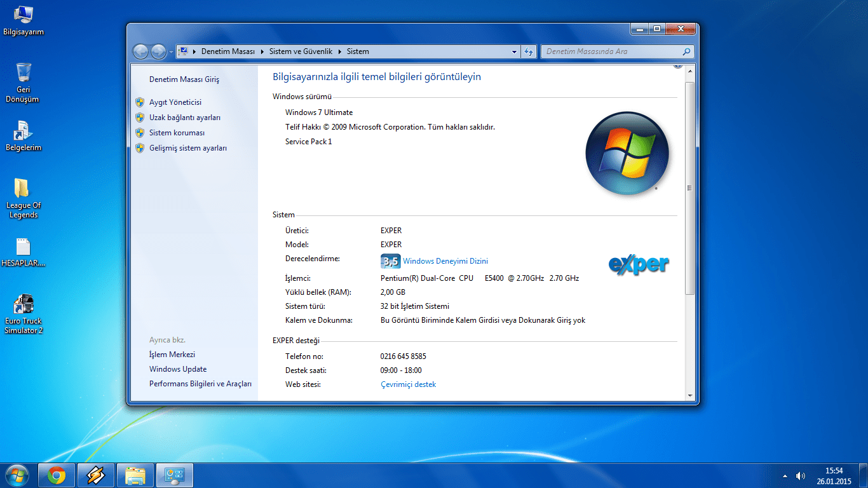
Task: Launch Google Chrome from the taskbar
Action: click(x=57, y=475)
